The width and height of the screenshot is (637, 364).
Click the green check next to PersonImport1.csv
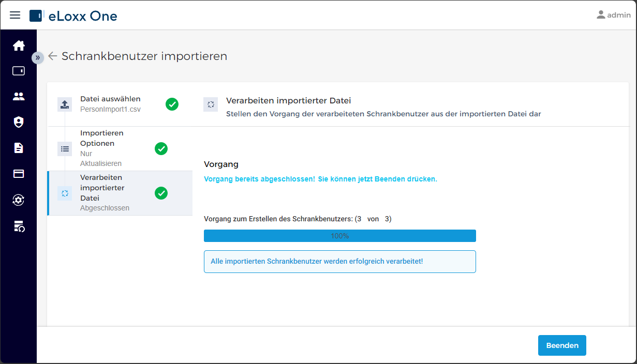click(172, 104)
